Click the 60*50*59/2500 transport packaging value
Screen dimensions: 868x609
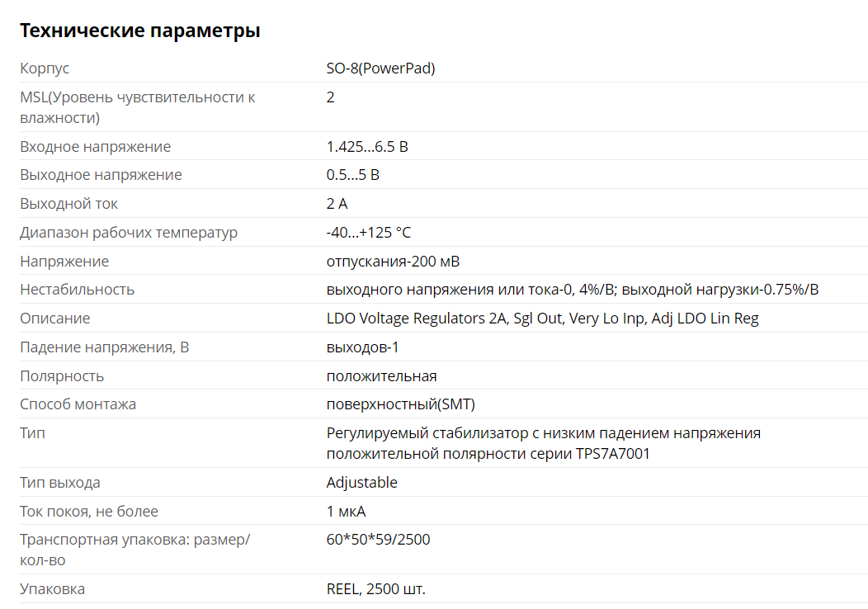coord(378,541)
